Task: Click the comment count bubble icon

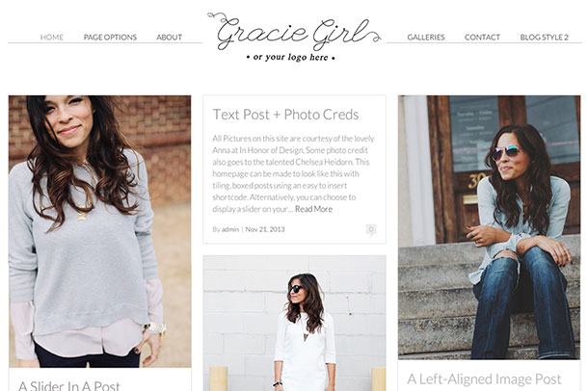Action: pyautogui.click(x=371, y=229)
